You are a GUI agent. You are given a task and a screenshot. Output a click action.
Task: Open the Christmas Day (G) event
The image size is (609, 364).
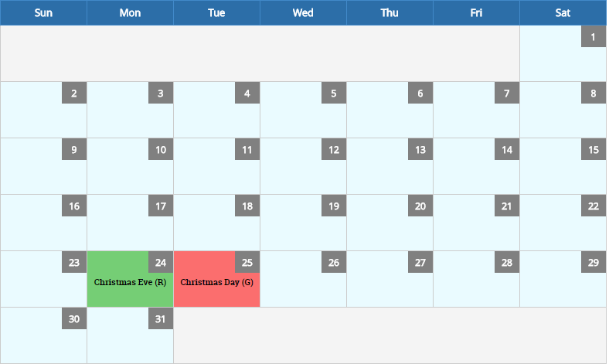216,282
